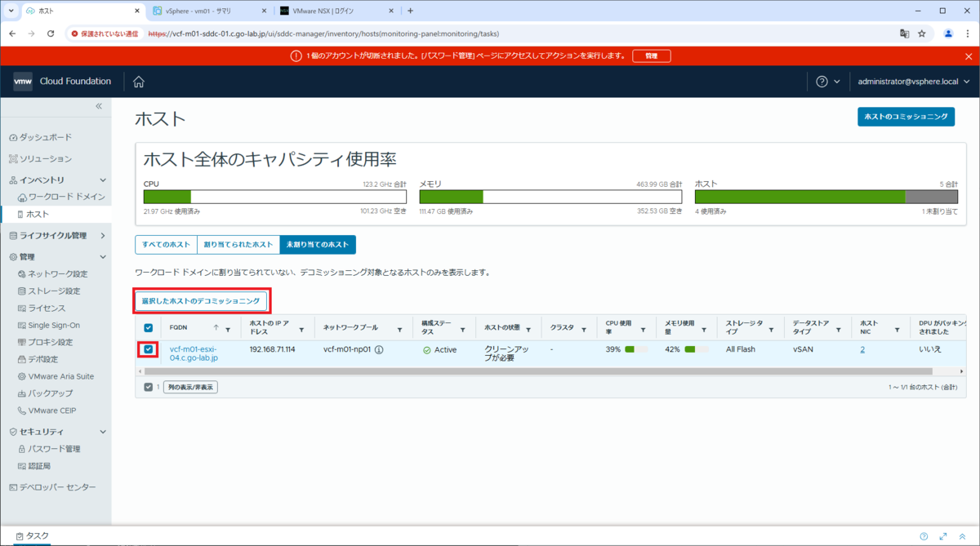The height and width of the screenshot is (546, 980).
Task: Expand the タスク panel with arrows icon
Action: point(944,536)
